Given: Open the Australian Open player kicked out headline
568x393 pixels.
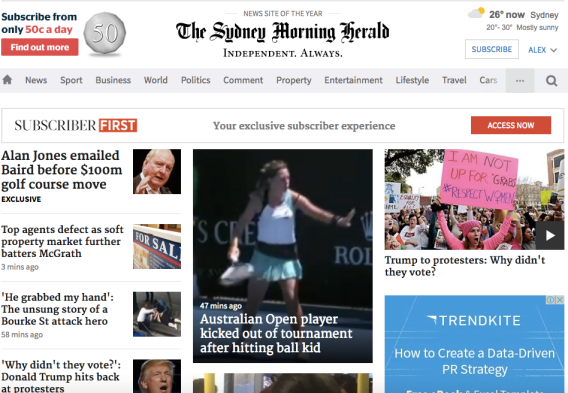Looking at the screenshot, I should pos(276,333).
